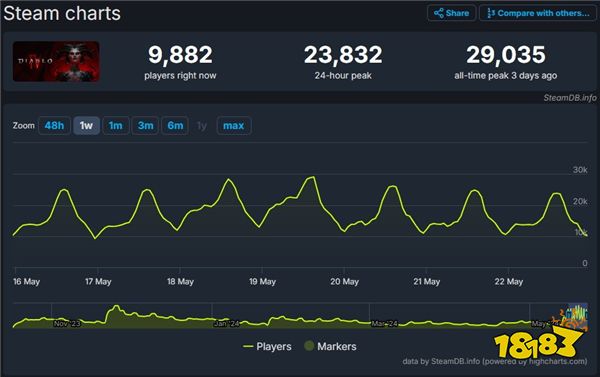Click the 20 May axis label
The width and height of the screenshot is (600, 377).
pyautogui.click(x=344, y=282)
